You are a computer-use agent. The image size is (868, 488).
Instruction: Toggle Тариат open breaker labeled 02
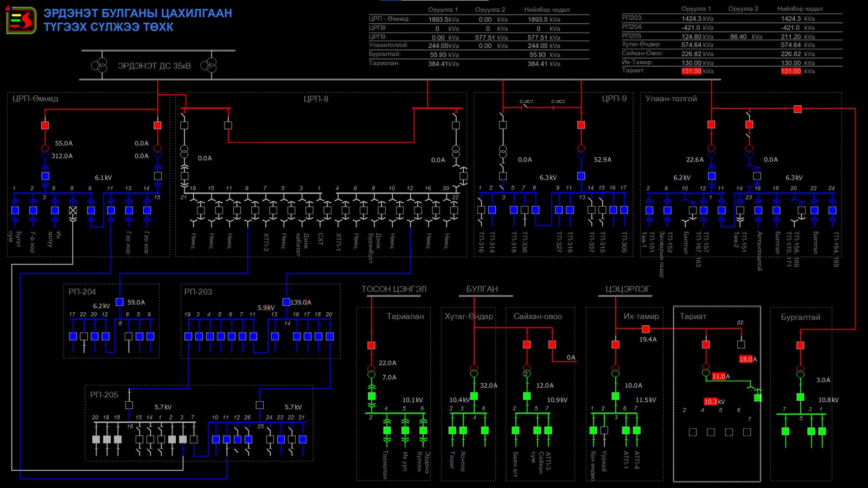[x=741, y=344]
